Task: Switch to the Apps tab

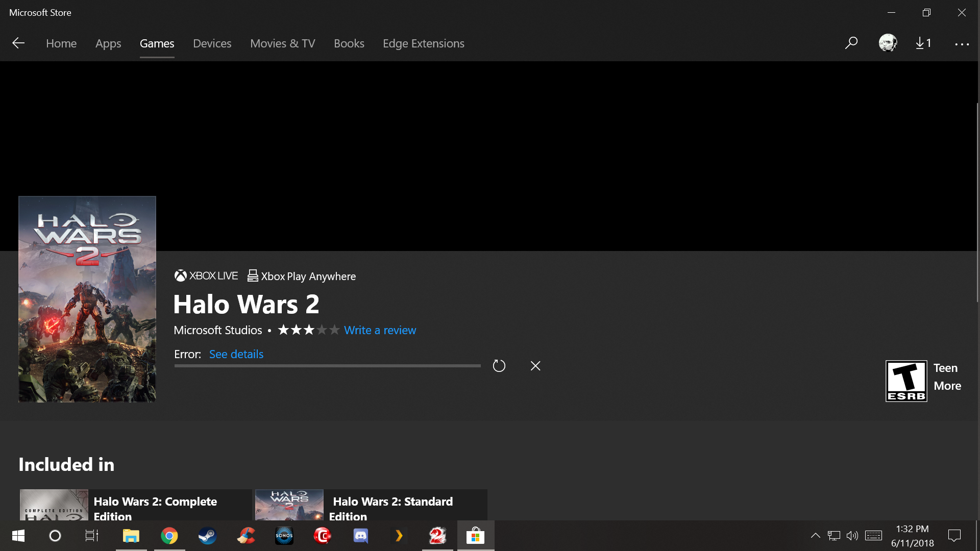Action: point(108,44)
